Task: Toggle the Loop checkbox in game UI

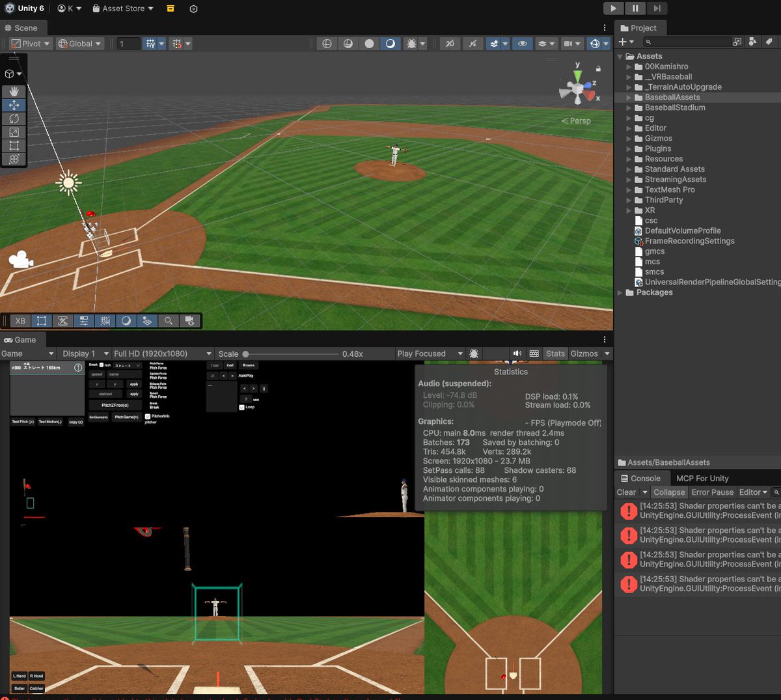Action: (241, 407)
